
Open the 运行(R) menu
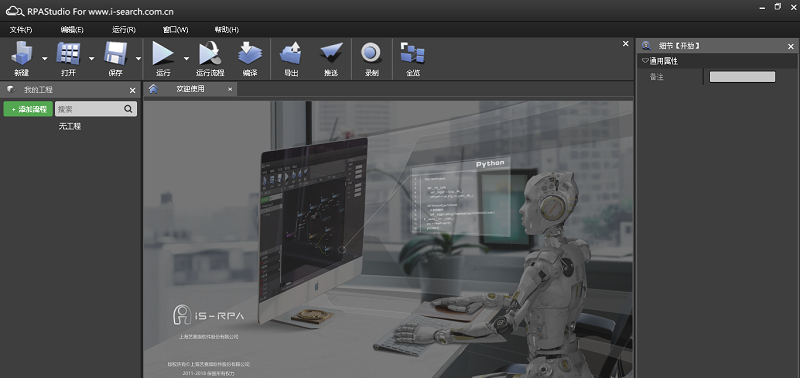pos(124,30)
